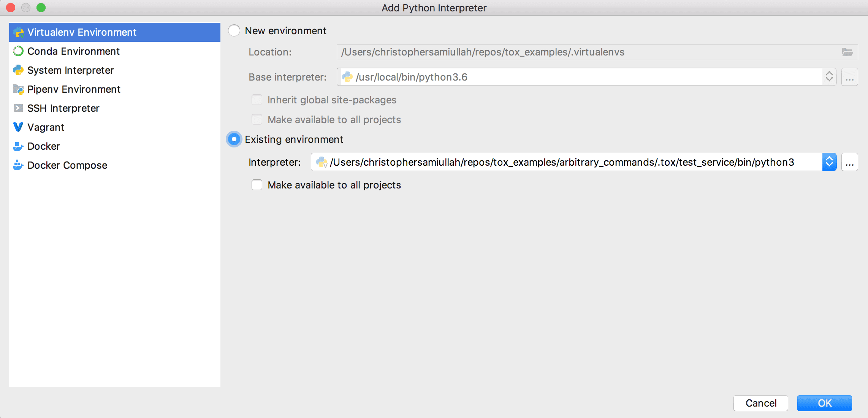The width and height of the screenshot is (868, 418).
Task: Open the SSH Interpreter configuration
Action: [63, 108]
